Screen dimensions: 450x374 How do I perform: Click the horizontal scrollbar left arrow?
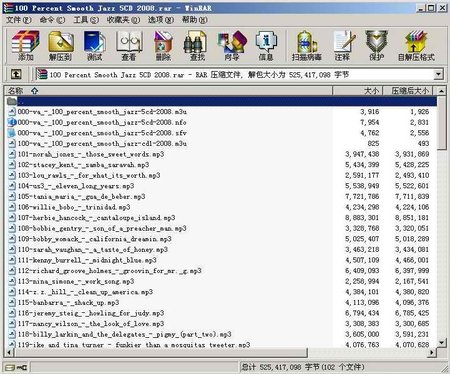9,352
